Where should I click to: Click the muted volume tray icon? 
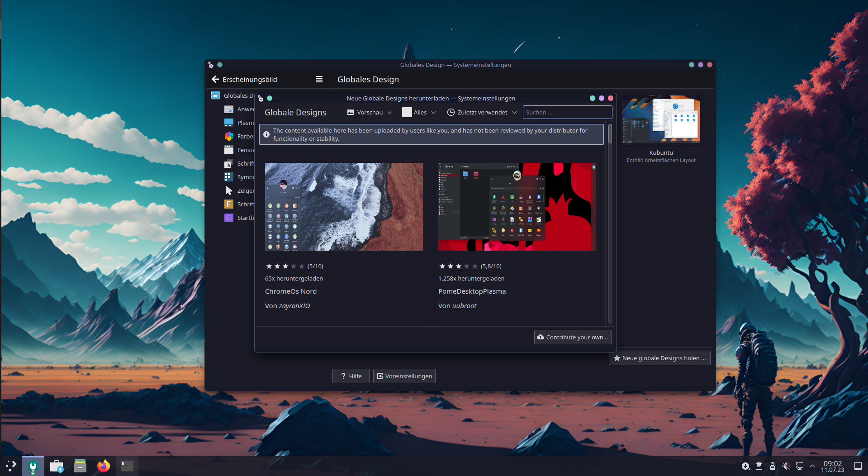(786, 466)
